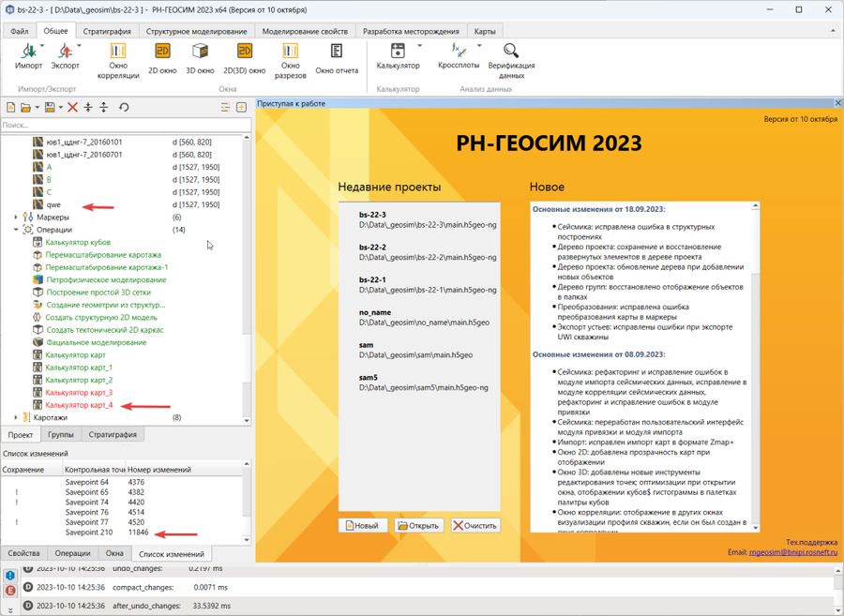Open the 2D окно tool
This screenshot has width=844, height=616.
click(161, 57)
